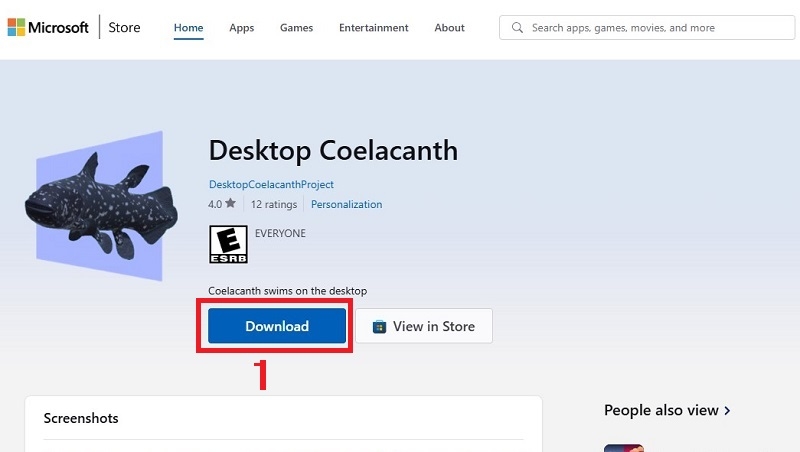Go to the Home tab
The height and width of the screenshot is (452, 800).
tap(187, 28)
